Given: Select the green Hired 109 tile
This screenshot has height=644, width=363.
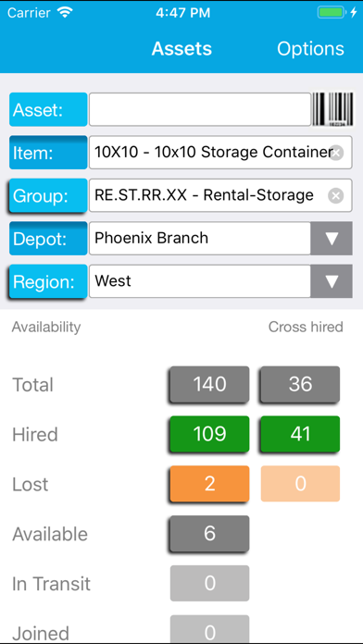Looking at the screenshot, I should click(x=209, y=434).
